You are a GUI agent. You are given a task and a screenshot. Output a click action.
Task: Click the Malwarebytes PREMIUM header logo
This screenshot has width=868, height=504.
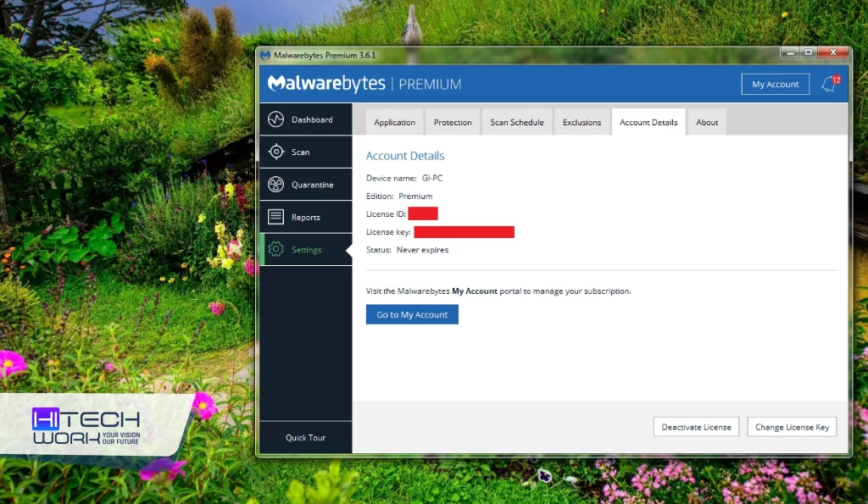click(364, 84)
